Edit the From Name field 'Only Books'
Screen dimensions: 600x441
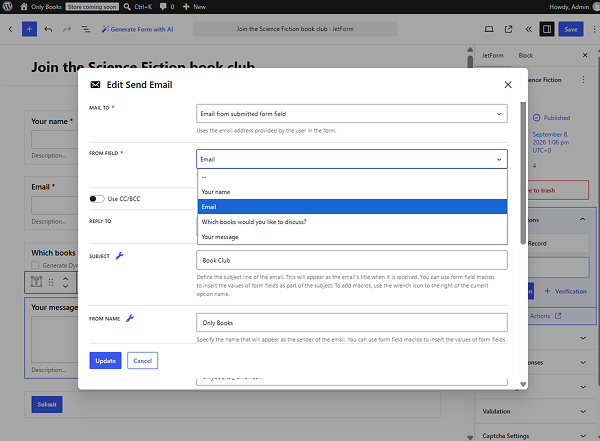pyautogui.click(x=352, y=323)
